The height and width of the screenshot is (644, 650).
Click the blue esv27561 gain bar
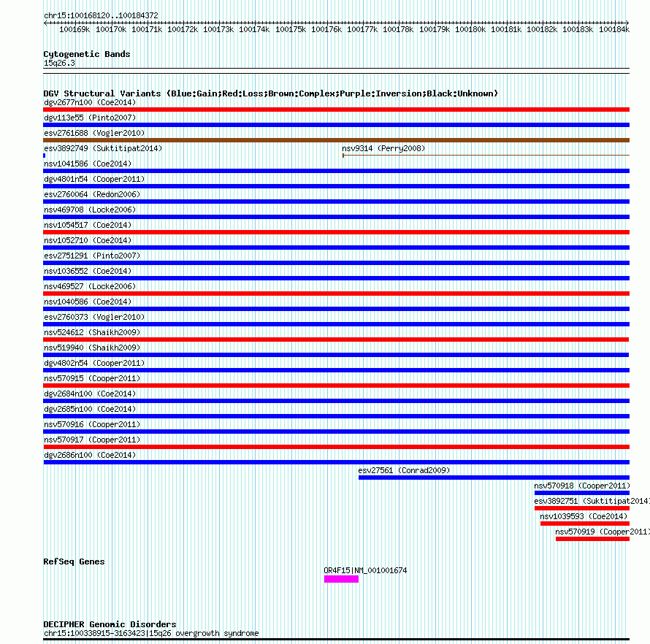[494, 478]
